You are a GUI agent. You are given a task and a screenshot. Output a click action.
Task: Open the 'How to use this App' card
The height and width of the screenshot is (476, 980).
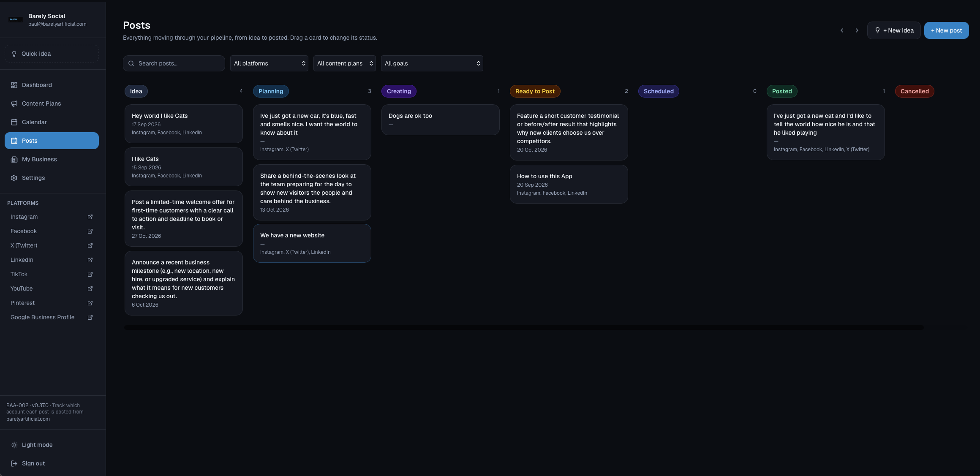pyautogui.click(x=569, y=184)
